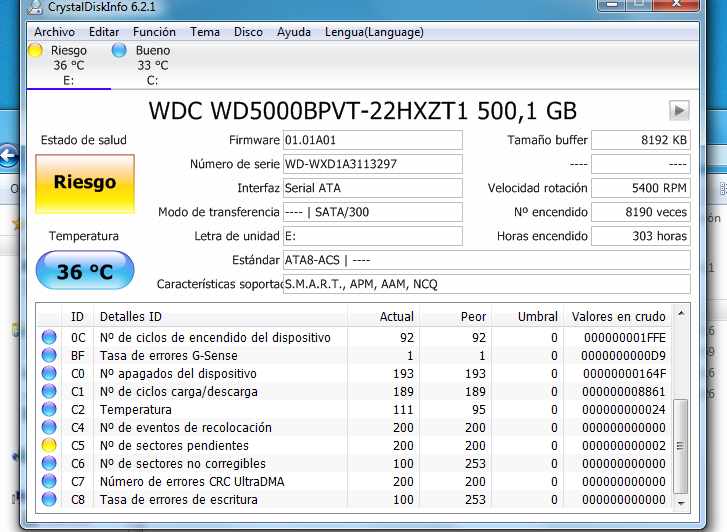This screenshot has height=532, width=727.
Task: Click raw value 000000001FFE
Action: point(625,338)
